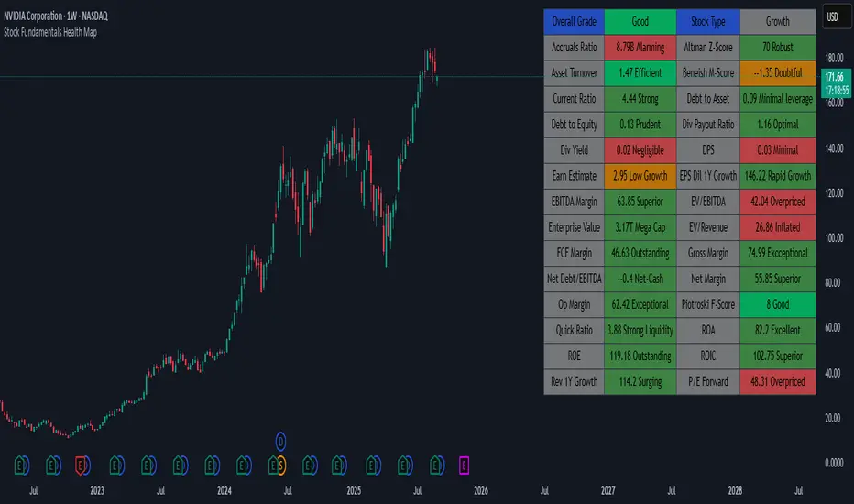The width and height of the screenshot is (854, 504).
Task: Click the orange S stock split marker
Action: 281,466
